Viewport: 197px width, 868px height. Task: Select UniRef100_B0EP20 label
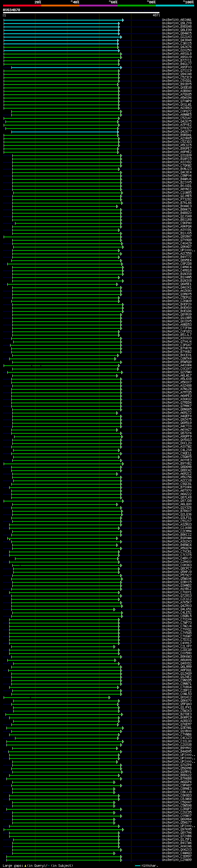coord(177,304)
